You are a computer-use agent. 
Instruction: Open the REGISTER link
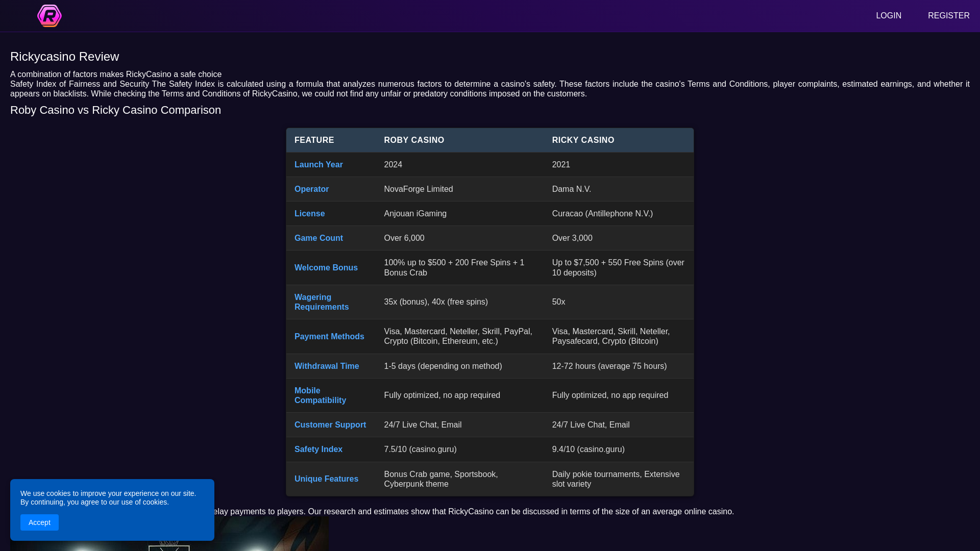[x=948, y=16]
